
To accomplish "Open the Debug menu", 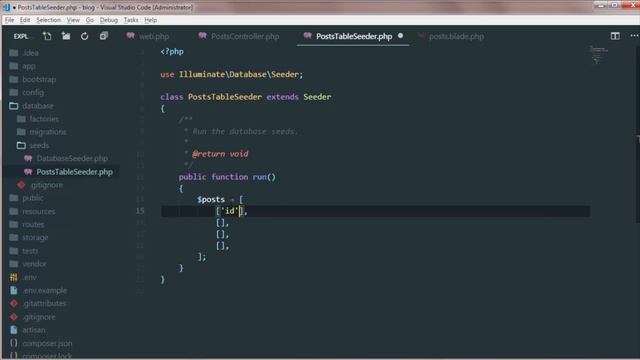I will tap(109, 20).
